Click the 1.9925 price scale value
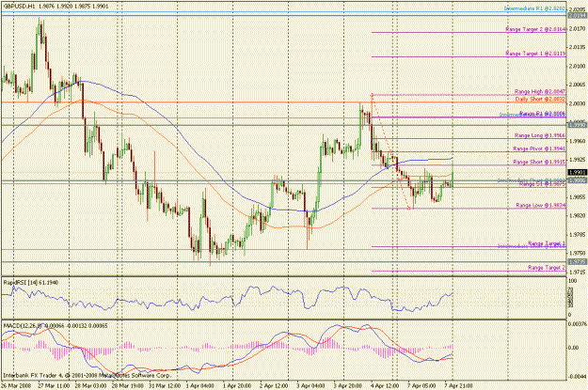This screenshot has width=588, height=390. [577, 160]
